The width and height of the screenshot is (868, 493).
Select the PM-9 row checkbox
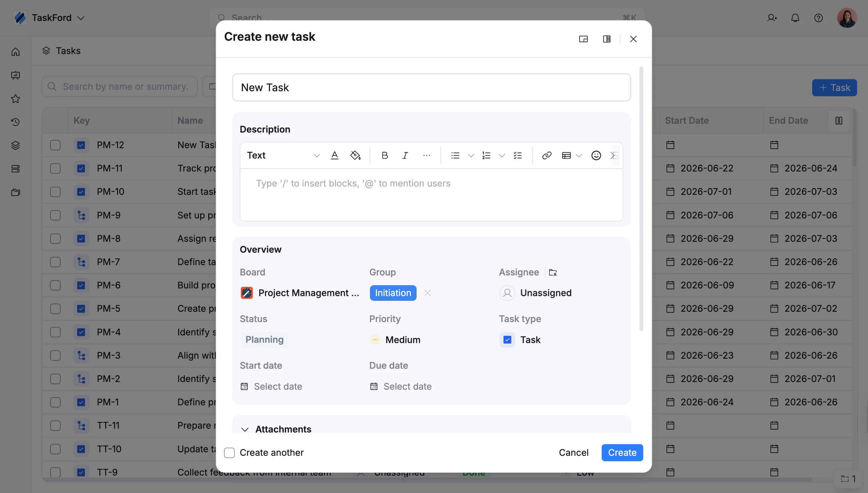tap(55, 215)
